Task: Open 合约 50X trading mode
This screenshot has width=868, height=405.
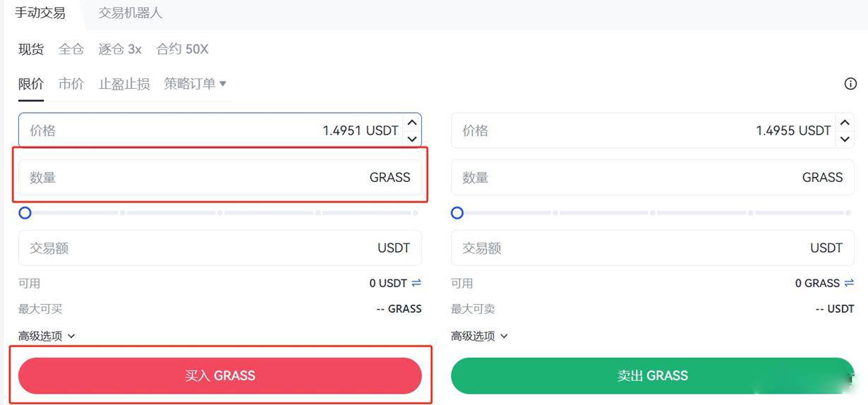Action: (182, 49)
